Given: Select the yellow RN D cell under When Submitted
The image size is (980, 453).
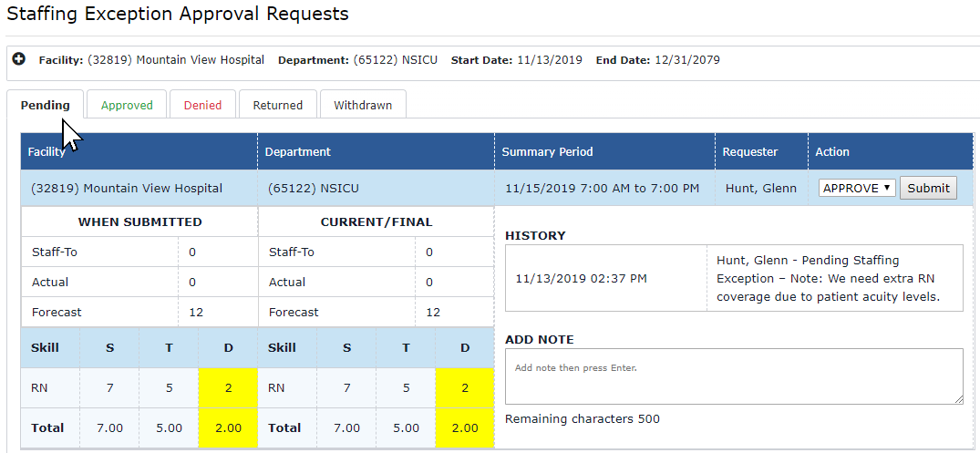Looking at the screenshot, I should (228, 387).
